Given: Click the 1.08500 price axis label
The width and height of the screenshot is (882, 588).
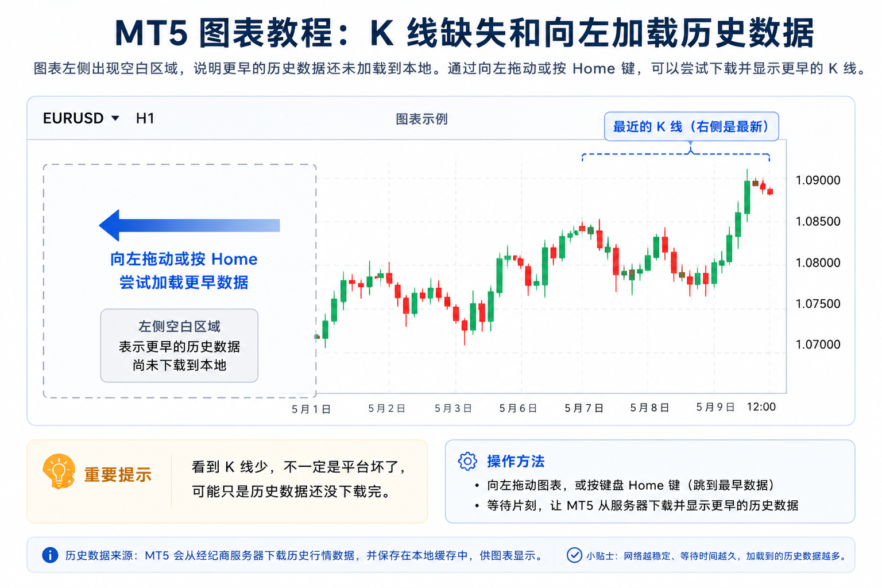Looking at the screenshot, I should click(818, 222).
